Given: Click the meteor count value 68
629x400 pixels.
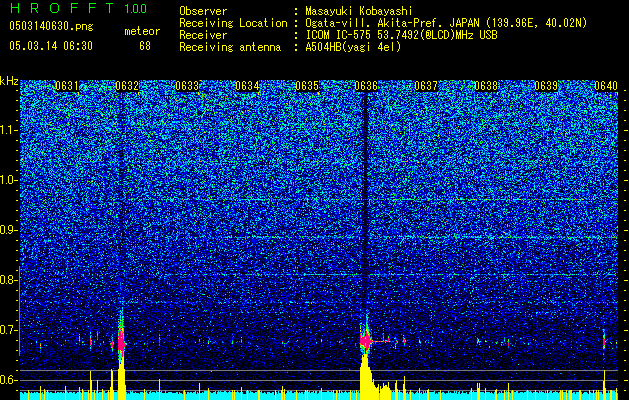Looking at the screenshot, I should click(x=145, y=46).
